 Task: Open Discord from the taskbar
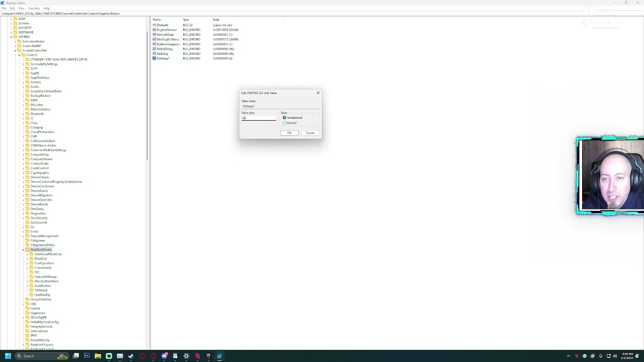coord(164,356)
